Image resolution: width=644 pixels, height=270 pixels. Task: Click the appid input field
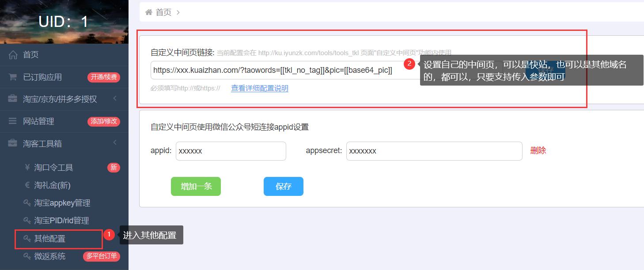click(231, 151)
